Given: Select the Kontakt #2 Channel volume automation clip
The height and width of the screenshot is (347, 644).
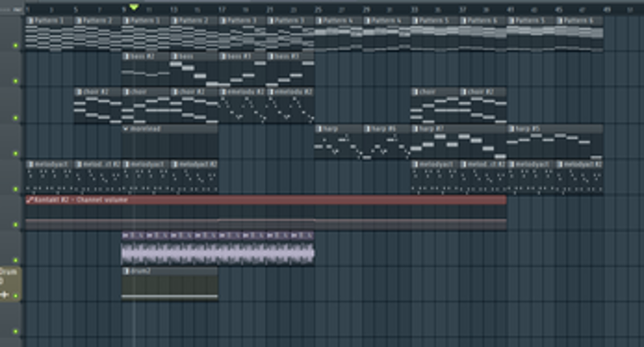Looking at the screenshot, I should pyautogui.click(x=266, y=199).
